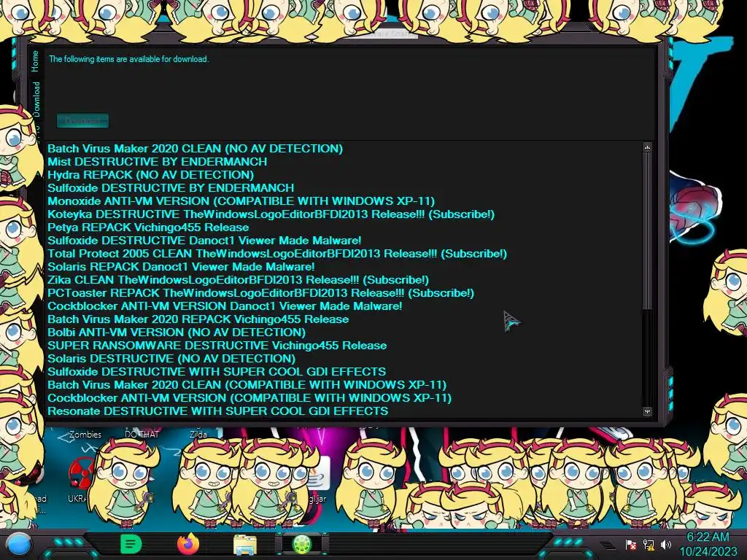Select the "PCToaster REPACK" entry
Image resolution: width=747 pixels, height=560 pixels.
260,293
